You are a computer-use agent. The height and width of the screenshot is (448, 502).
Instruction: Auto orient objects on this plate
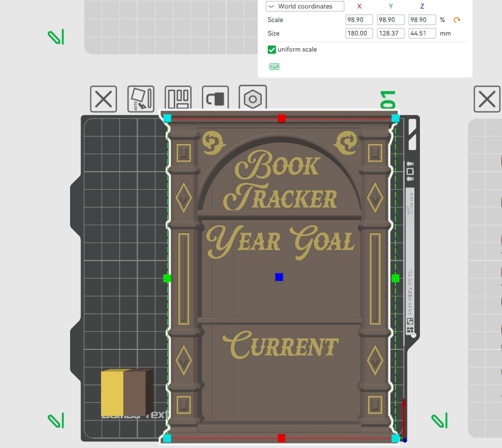point(141,99)
